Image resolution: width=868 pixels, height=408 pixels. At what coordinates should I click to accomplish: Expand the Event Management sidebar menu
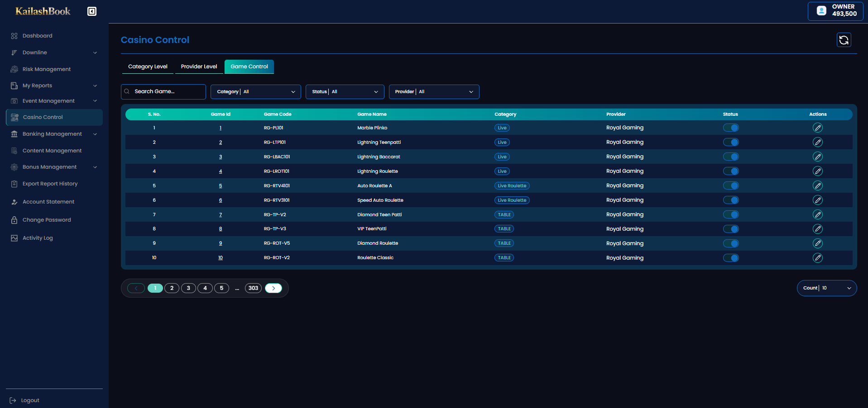click(95, 101)
